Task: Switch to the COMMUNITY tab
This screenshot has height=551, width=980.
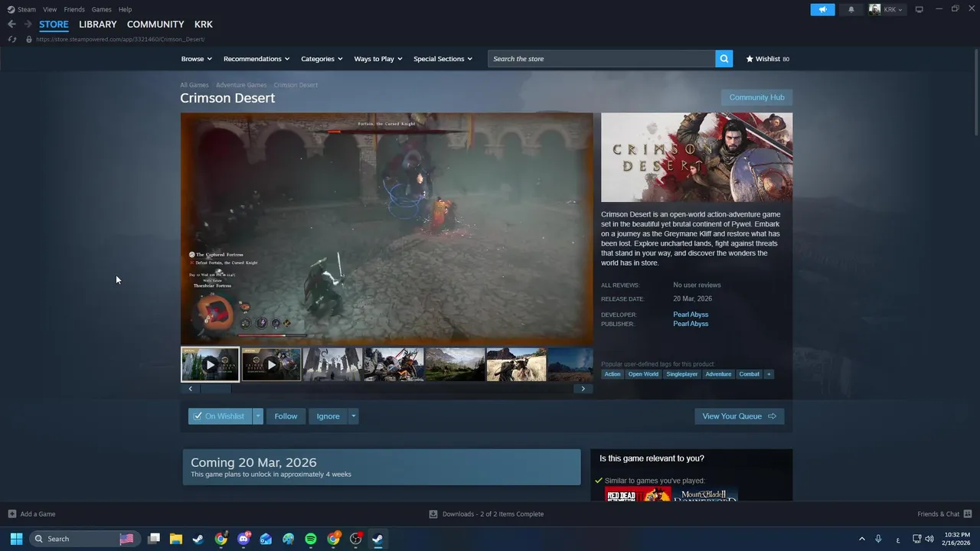Action: 155,24
